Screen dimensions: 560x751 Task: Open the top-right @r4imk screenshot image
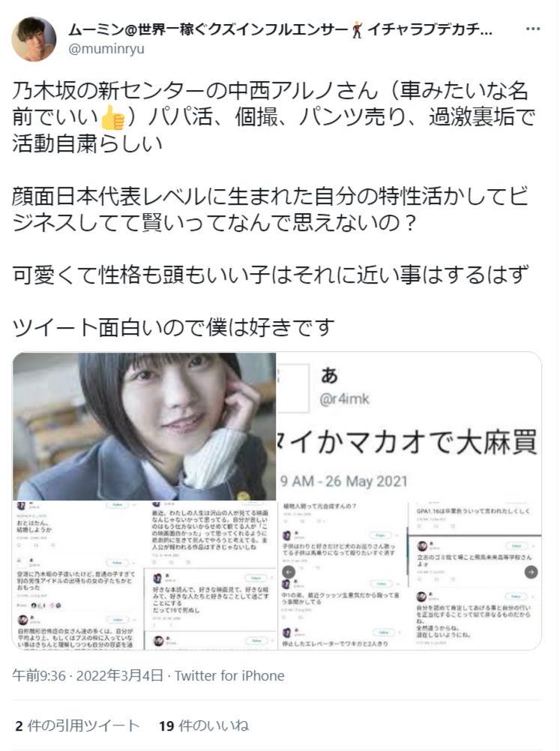[409, 426]
